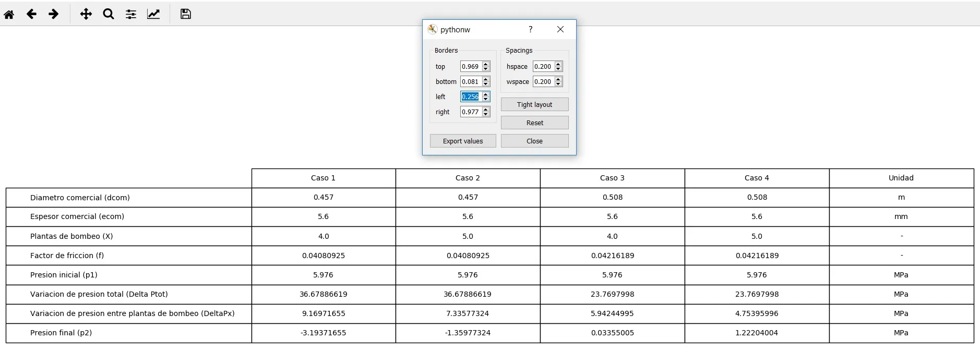Image resolution: width=980 pixels, height=364 pixels.
Task: Click the hspace value field
Action: pyautogui.click(x=543, y=66)
